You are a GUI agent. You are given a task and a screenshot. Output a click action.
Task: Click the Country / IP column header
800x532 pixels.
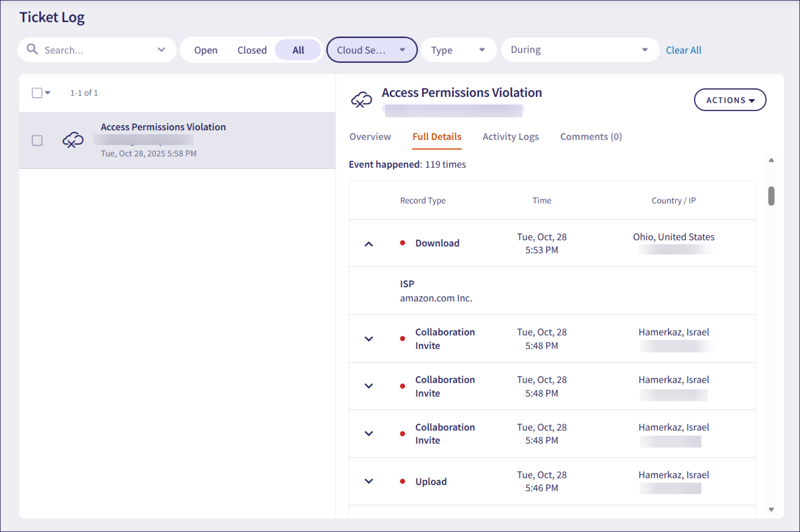[x=673, y=201]
